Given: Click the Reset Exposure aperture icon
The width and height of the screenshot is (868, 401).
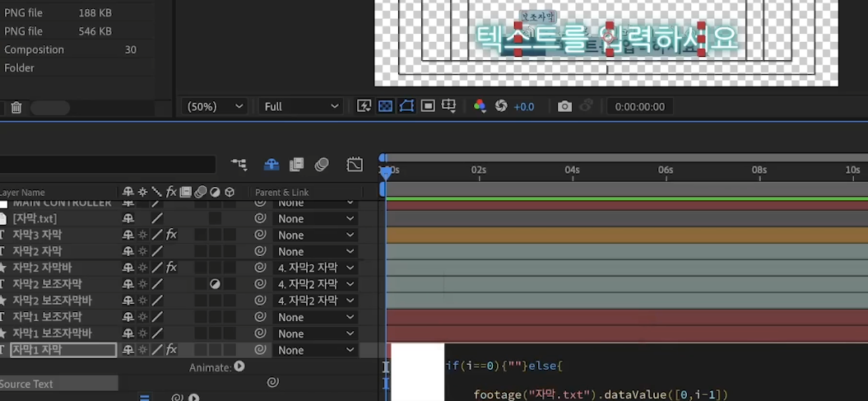Looking at the screenshot, I should click(502, 106).
